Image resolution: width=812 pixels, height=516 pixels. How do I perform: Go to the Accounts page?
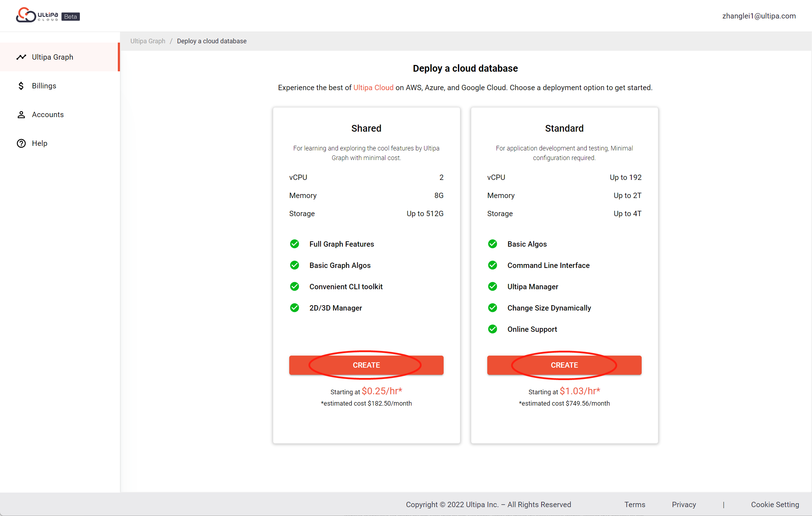[60, 115]
